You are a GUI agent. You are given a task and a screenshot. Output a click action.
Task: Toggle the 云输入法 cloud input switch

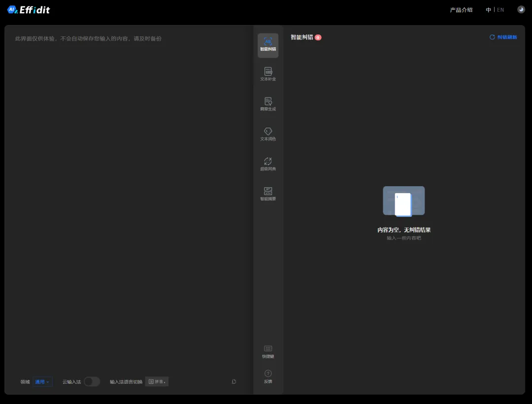(92, 381)
